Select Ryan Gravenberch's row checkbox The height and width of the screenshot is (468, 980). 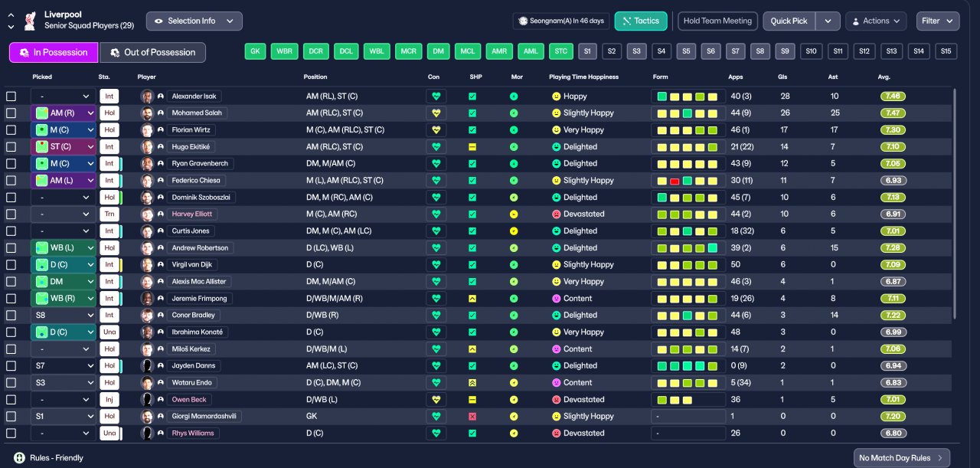(x=11, y=164)
